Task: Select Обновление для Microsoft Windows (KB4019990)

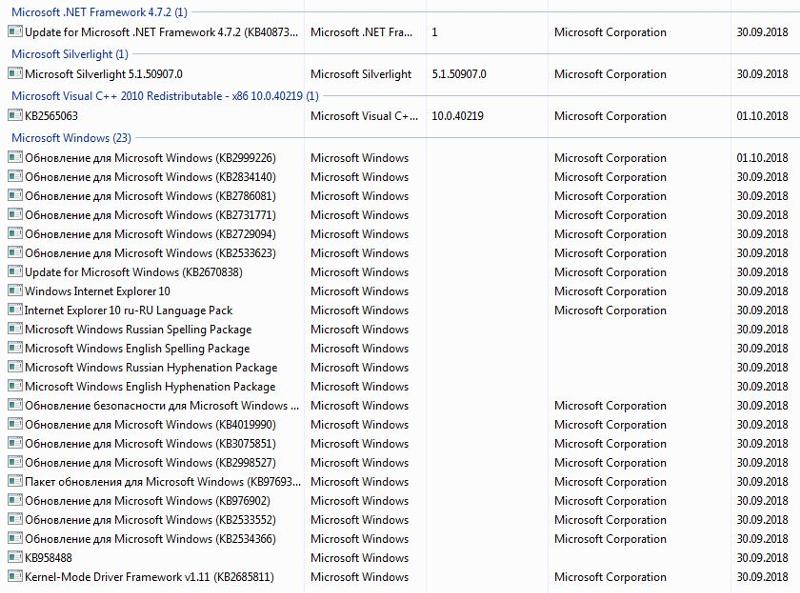Action: [x=151, y=425]
